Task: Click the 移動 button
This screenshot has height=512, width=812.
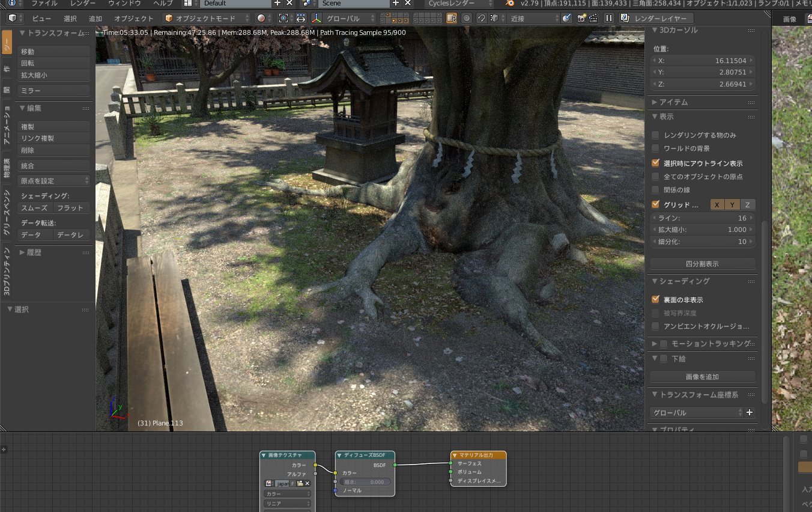Action: point(54,52)
